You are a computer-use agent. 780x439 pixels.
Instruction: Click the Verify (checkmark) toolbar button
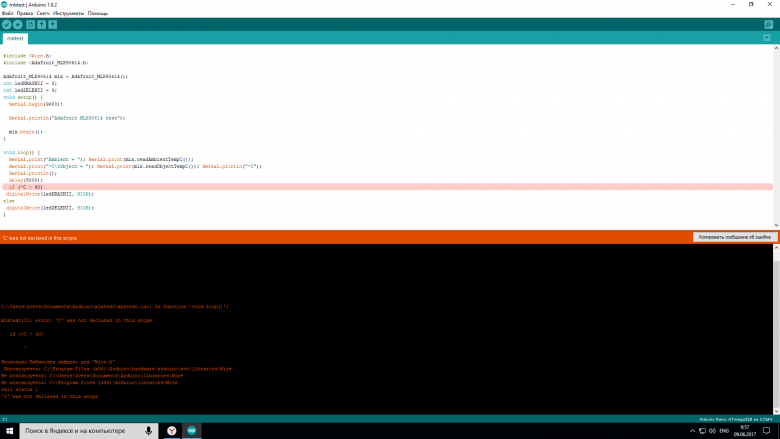point(6,24)
